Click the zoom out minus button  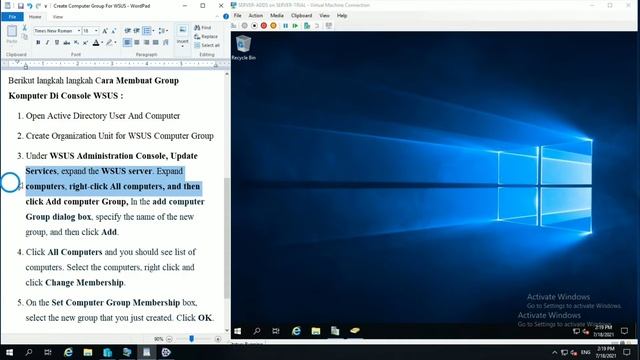(169, 339)
